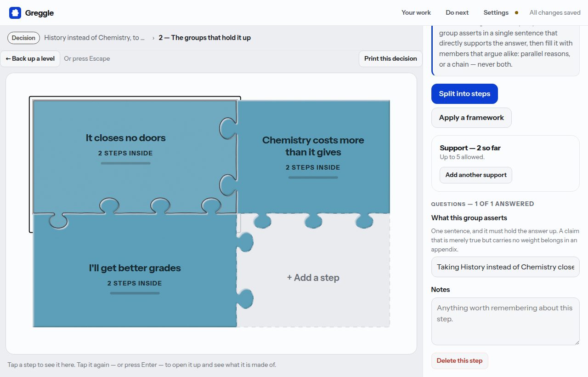
Task: Select the Chemistry costs more than it gives piece
Action: click(x=313, y=156)
